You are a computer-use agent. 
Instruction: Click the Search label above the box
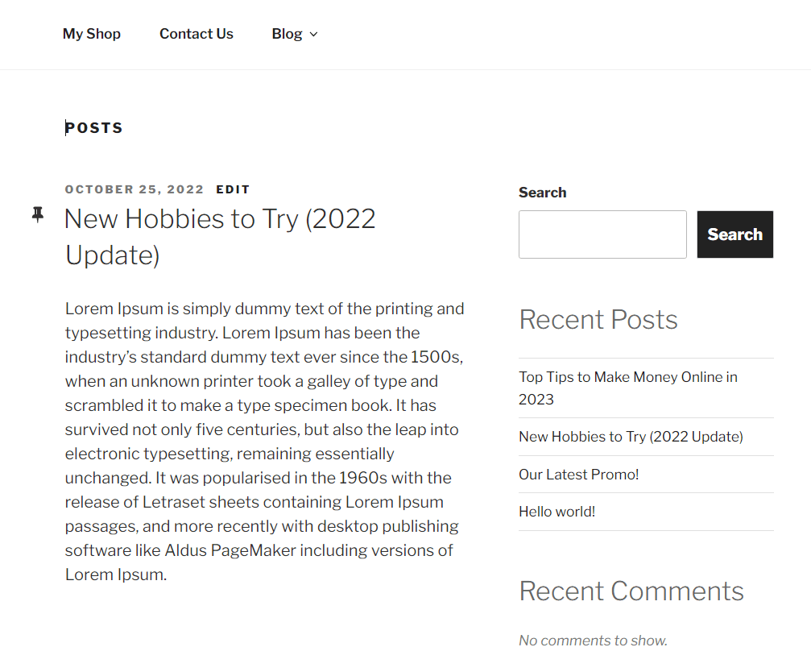coord(542,193)
